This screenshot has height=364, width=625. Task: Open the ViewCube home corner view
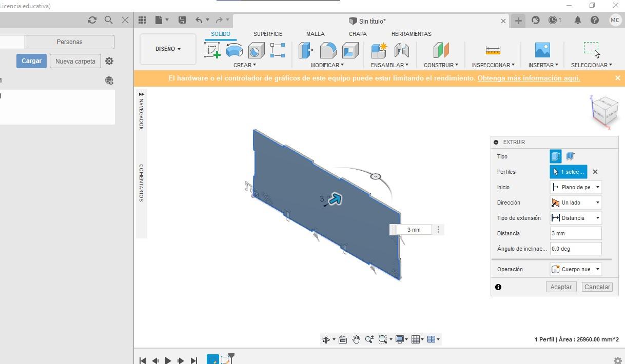604,110
